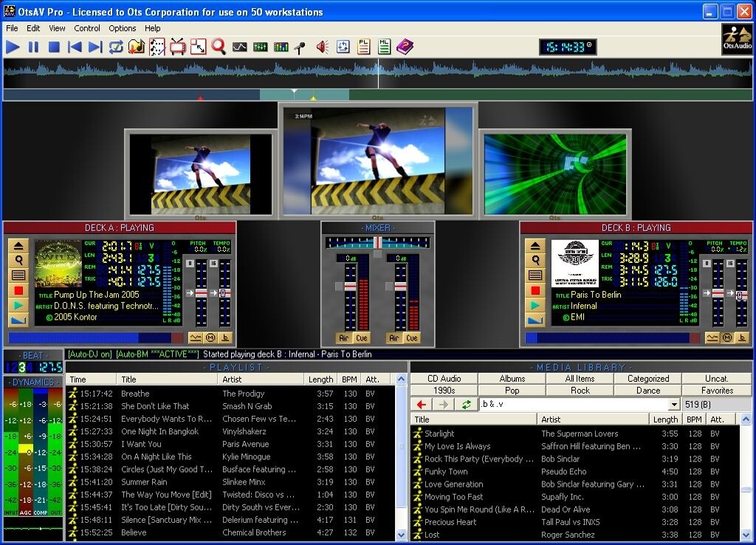Open the Options menu
This screenshot has height=545, width=756.
123,28
